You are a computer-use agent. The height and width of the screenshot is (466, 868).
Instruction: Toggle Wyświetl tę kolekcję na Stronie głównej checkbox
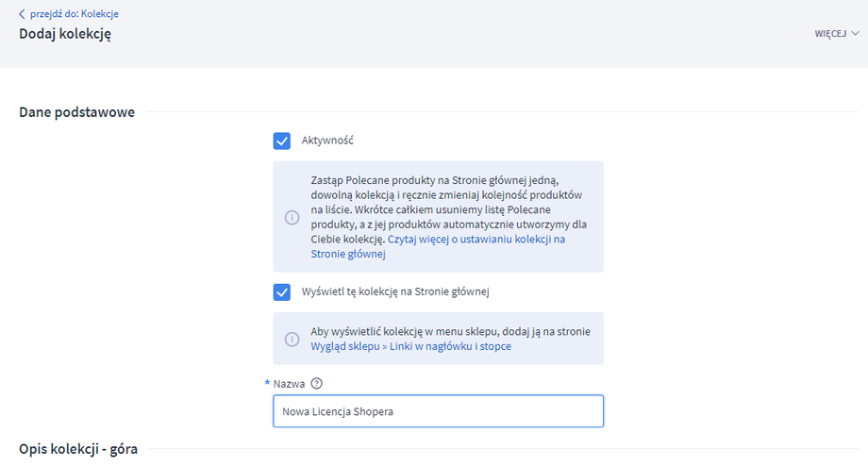pos(281,291)
